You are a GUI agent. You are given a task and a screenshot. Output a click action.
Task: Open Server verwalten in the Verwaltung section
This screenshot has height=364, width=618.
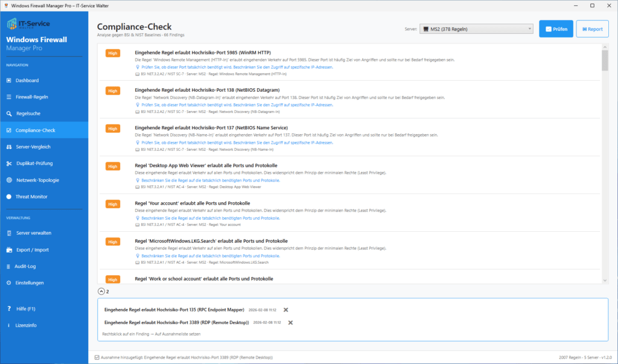8,233
